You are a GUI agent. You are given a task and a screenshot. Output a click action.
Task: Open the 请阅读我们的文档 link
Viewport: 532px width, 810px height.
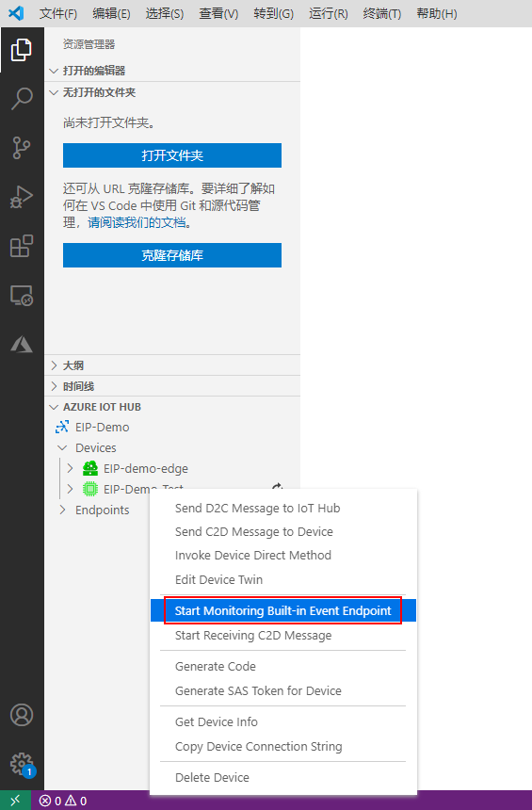[x=137, y=222]
